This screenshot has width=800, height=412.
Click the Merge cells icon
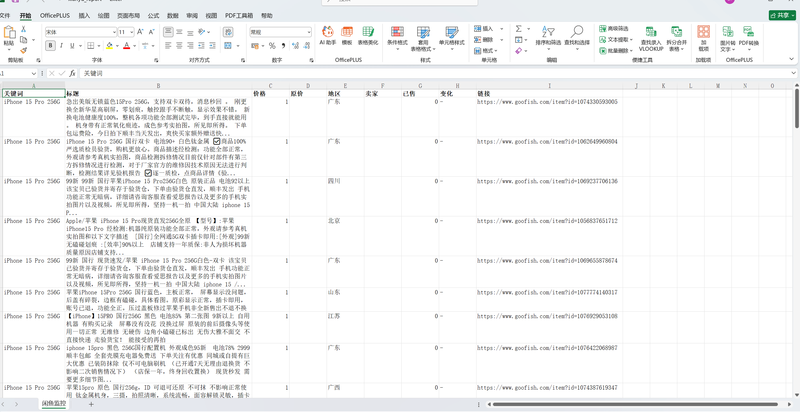227,45
